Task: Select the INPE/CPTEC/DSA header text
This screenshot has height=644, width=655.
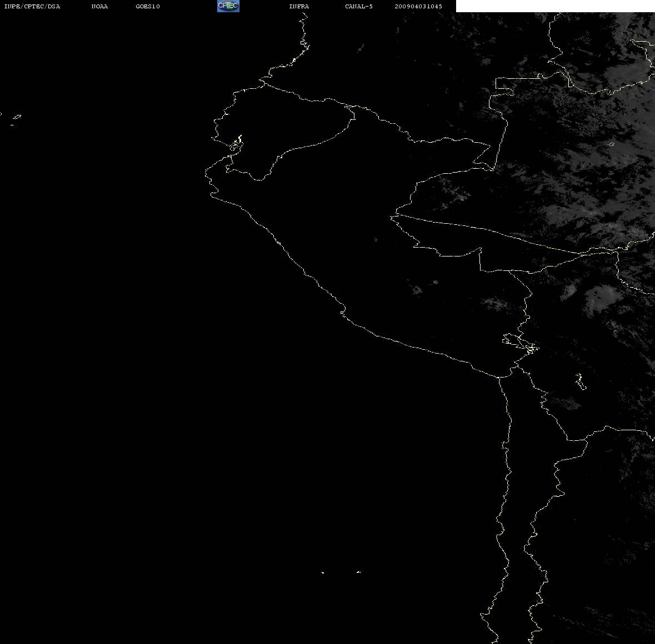Action: click(x=32, y=6)
